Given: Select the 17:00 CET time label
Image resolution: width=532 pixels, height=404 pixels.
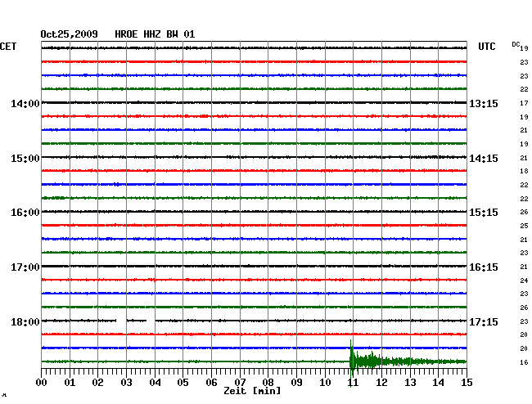Looking at the screenshot, I should (25, 267).
